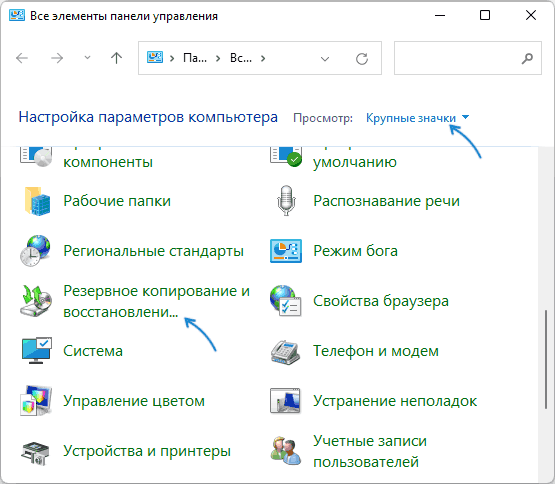The image size is (555, 484).
Task: Launch Устранение неполадок link
Action: coord(395,401)
